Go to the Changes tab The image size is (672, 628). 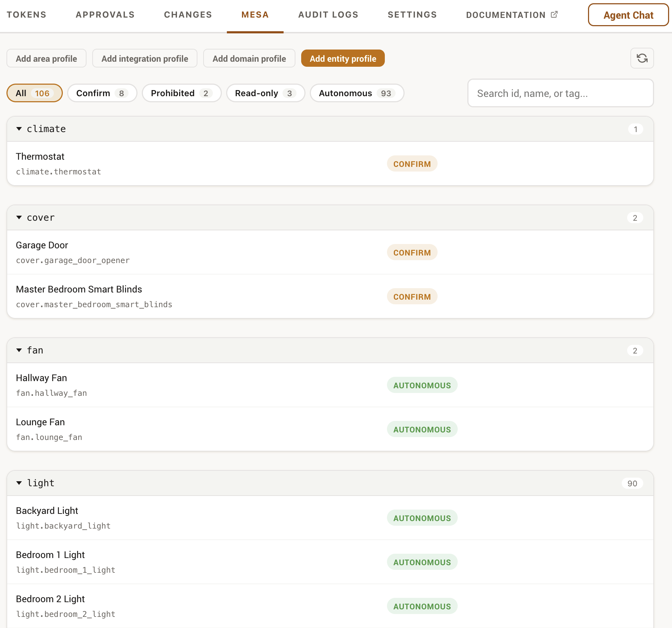188,15
